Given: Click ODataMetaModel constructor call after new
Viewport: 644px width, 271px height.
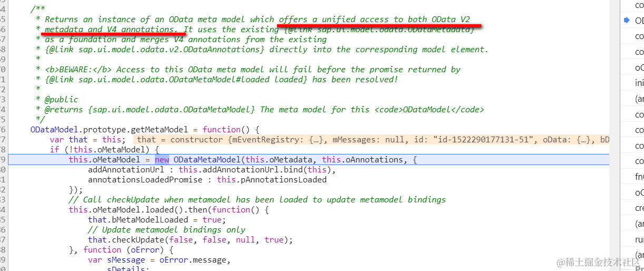Looking at the screenshot, I should 207,159.
